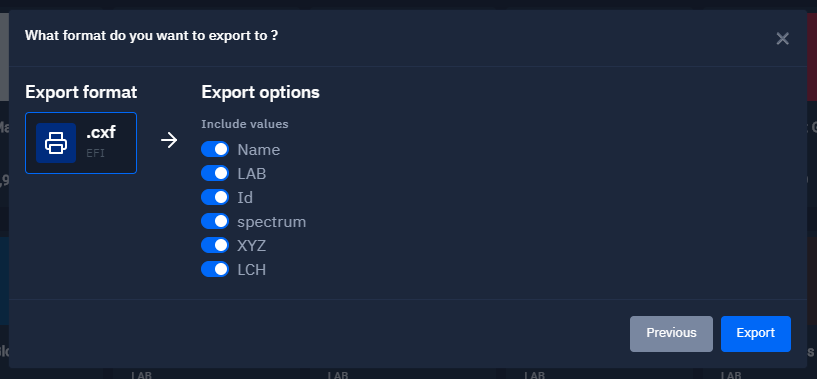Click the right arrow icon beside the format card

(x=169, y=140)
